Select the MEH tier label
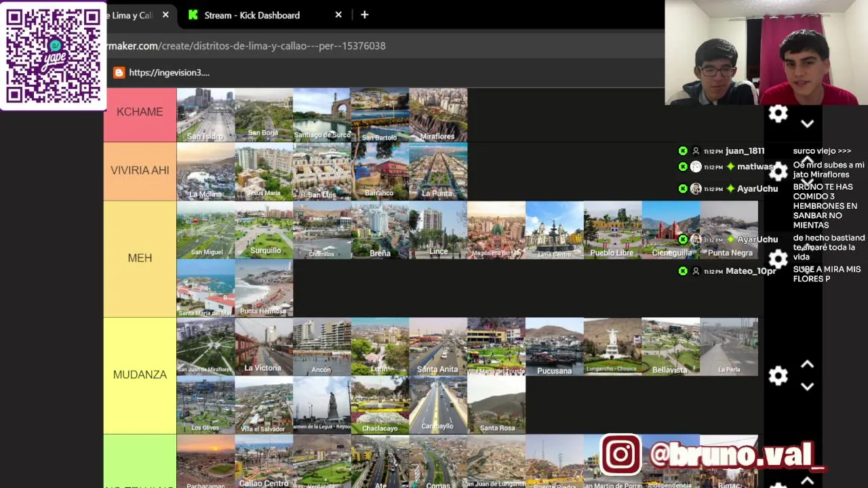The width and height of the screenshot is (868, 488). click(x=140, y=258)
